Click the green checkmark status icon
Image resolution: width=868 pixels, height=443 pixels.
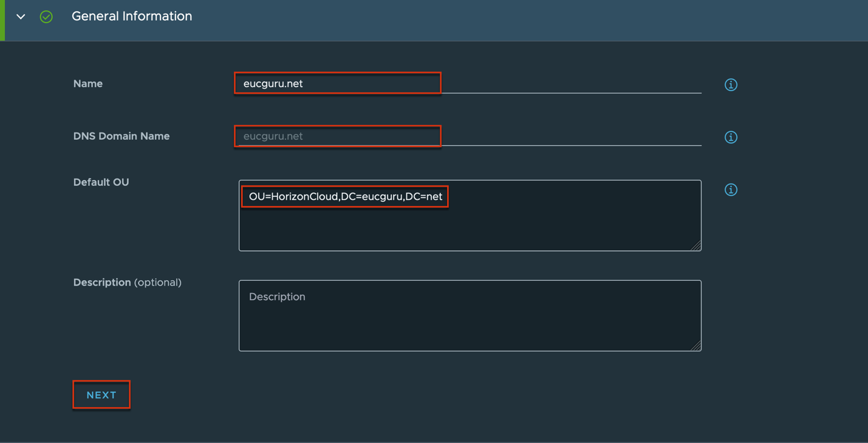46,16
